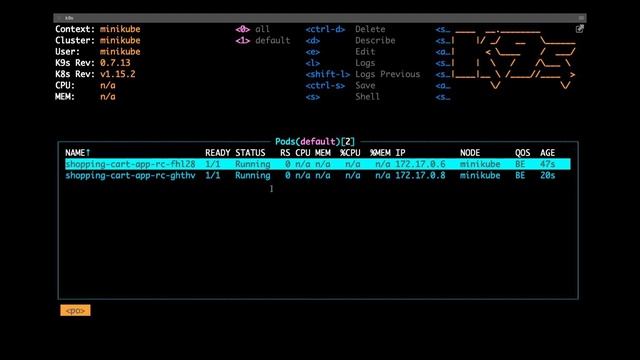Click the QOS column header
This screenshot has height=360, width=640.
pyautogui.click(x=522, y=153)
